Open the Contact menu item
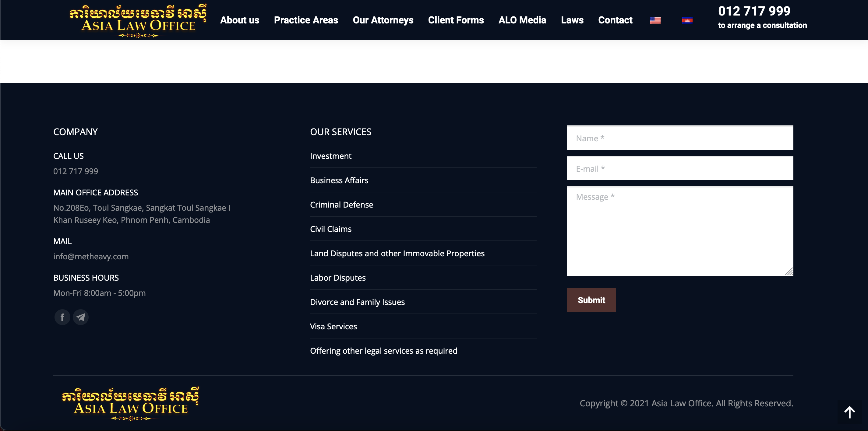The image size is (868, 431). point(615,20)
